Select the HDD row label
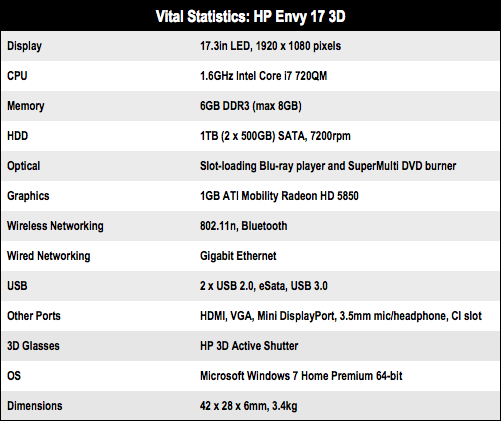501x421 pixels. click(x=17, y=136)
